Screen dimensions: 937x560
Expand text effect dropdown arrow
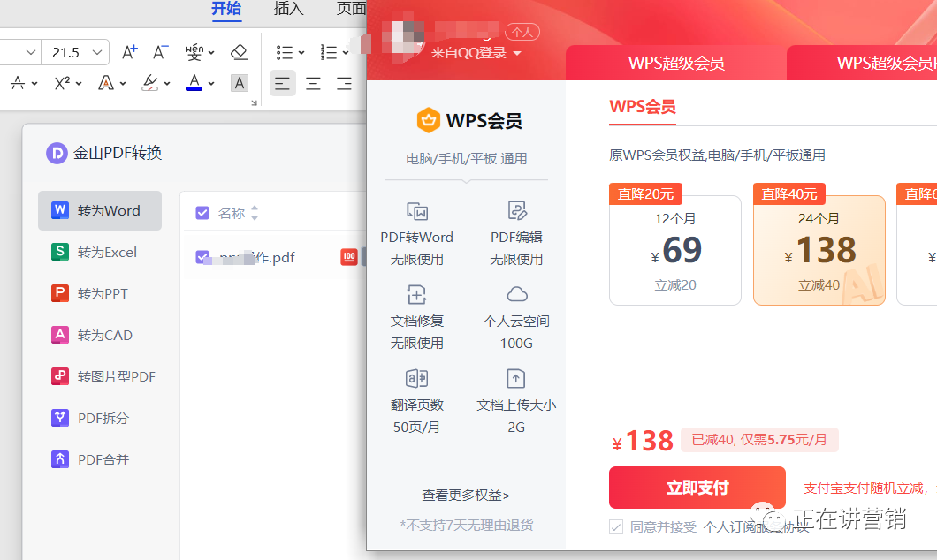pos(123,84)
